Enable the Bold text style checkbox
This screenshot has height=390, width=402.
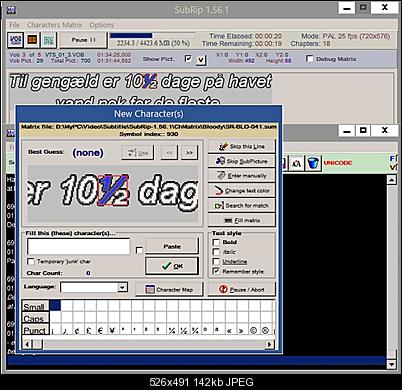click(216, 242)
